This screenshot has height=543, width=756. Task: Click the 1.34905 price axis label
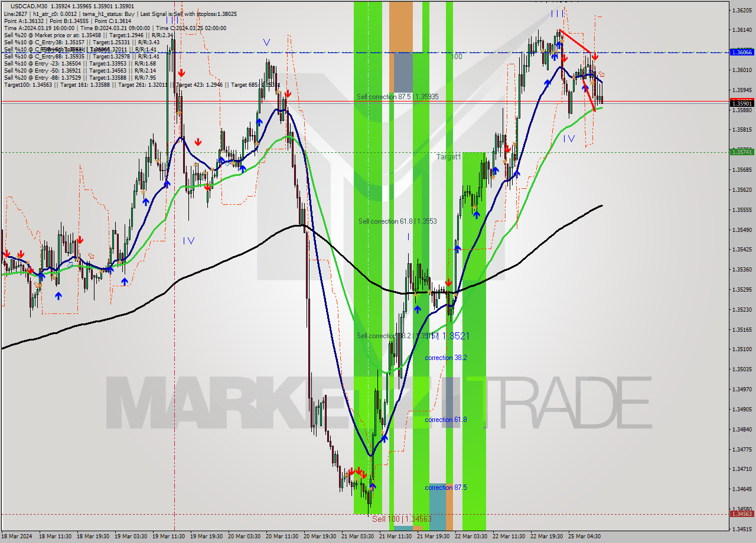tap(742, 410)
